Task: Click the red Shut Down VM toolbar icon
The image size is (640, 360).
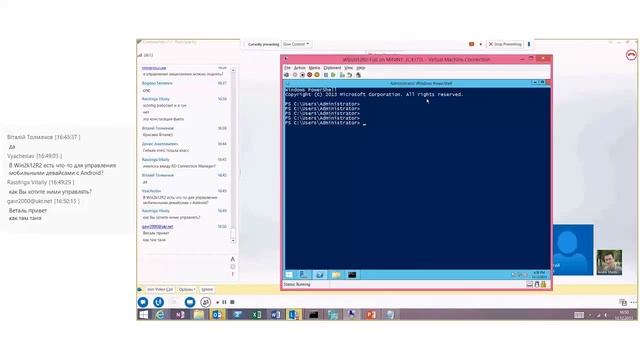Action: pos(309,75)
